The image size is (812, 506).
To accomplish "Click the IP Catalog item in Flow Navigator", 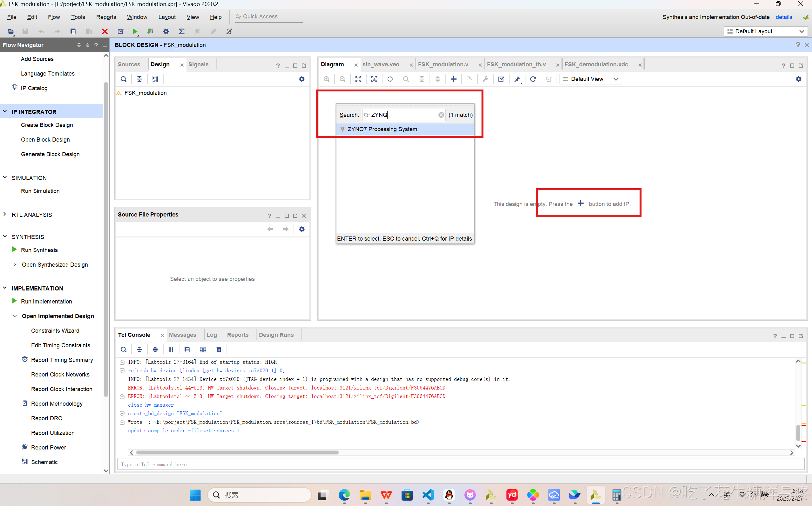I will (34, 88).
